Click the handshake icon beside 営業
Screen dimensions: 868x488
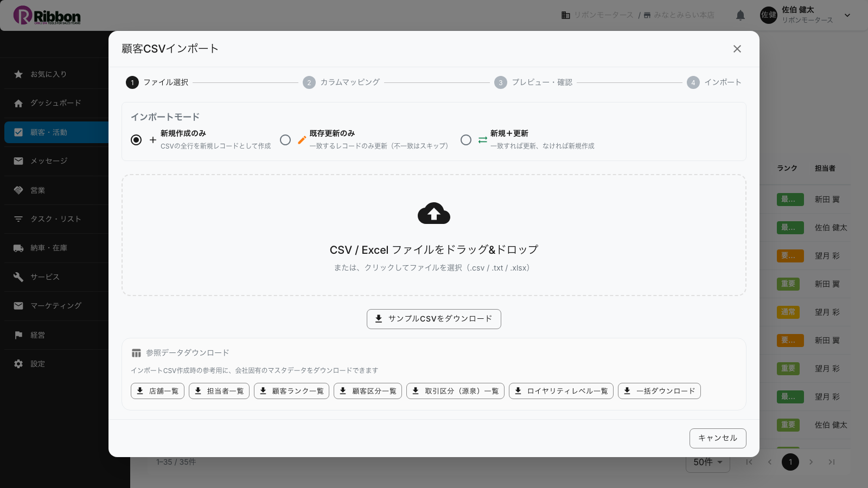pyautogui.click(x=18, y=190)
